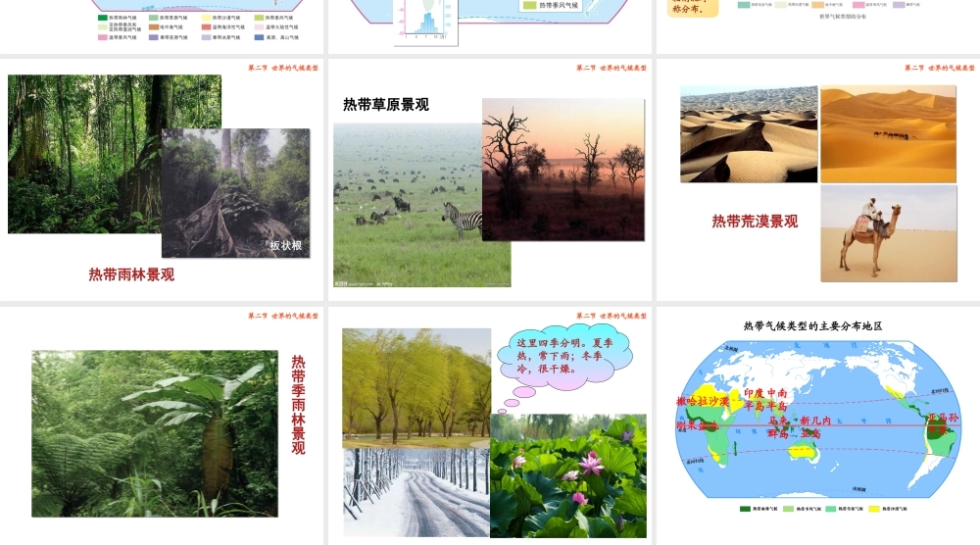Click the yellow text box ending 称分布。
Screen dimensions: 980x545
click(693, 8)
